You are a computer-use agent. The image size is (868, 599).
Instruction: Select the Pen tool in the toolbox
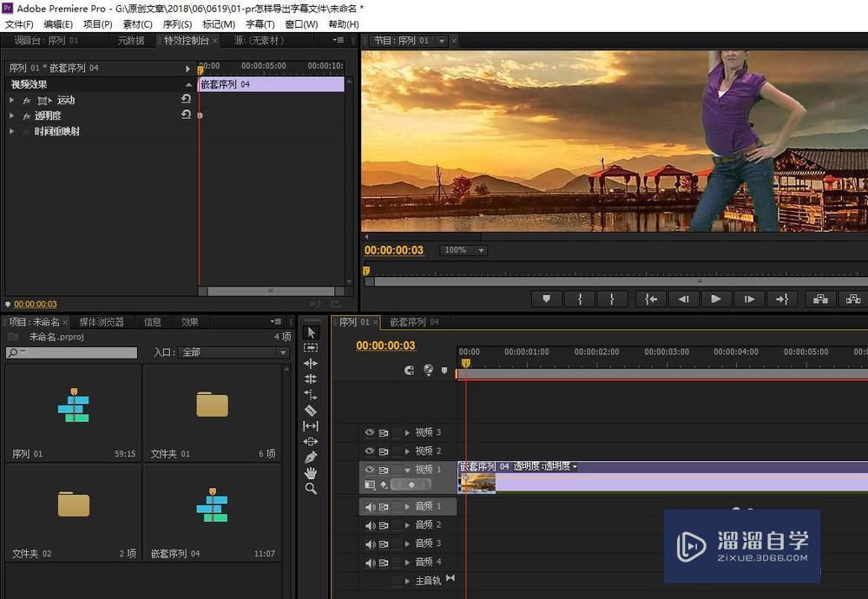(x=311, y=457)
